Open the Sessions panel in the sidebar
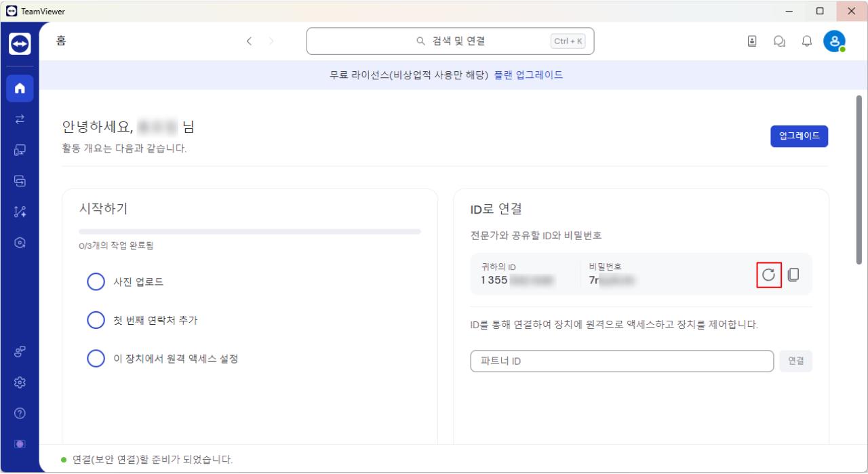The width and height of the screenshot is (868, 474). pyautogui.click(x=20, y=181)
